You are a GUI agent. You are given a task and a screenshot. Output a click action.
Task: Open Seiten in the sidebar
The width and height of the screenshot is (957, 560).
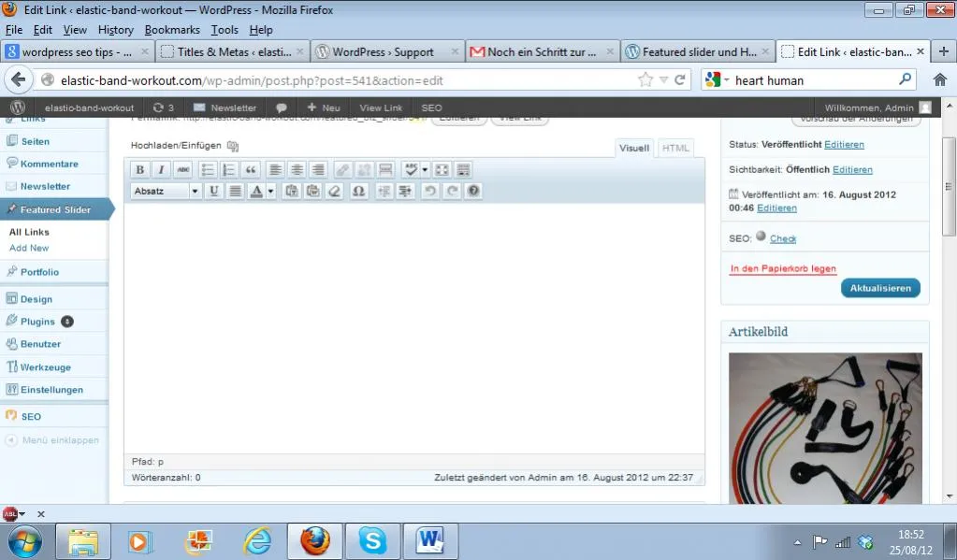[35, 141]
